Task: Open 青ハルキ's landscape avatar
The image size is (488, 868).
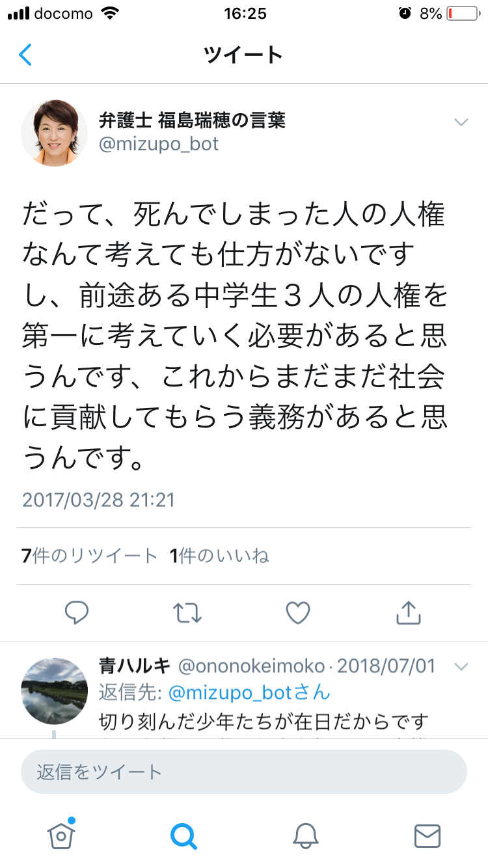Action: point(55,690)
